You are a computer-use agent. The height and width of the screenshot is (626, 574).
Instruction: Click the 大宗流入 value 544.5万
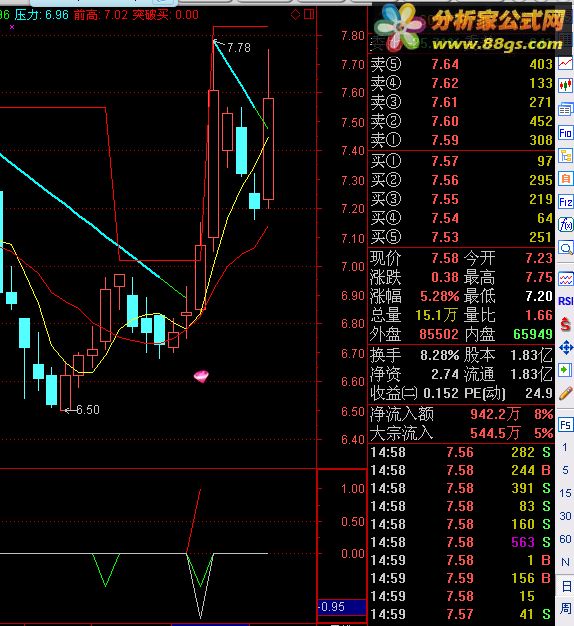click(495, 433)
